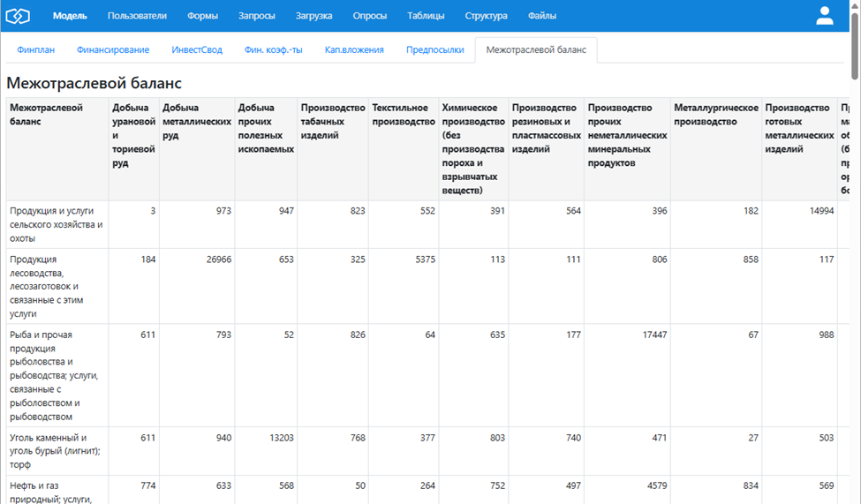861x504 pixels.
Task: Open the Кап.вложения tab
Action: [354, 50]
